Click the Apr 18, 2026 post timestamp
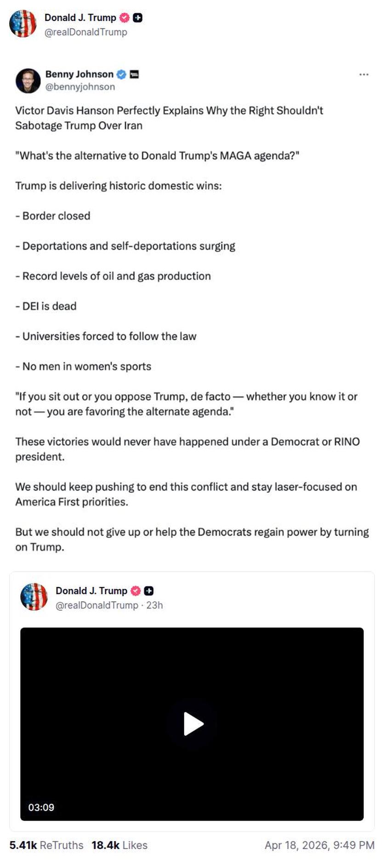The width and height of the screenshot is (386, 868). click(319, 845)
